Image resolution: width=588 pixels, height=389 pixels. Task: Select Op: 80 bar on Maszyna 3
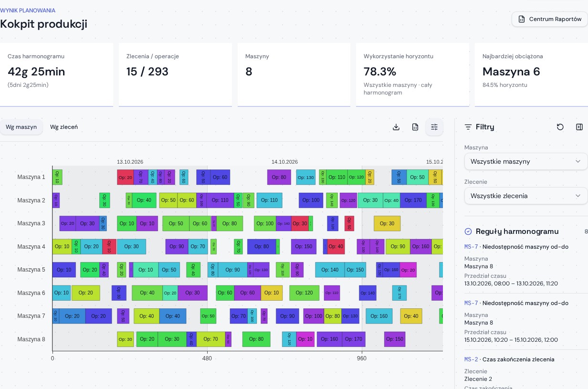[230, 223]
